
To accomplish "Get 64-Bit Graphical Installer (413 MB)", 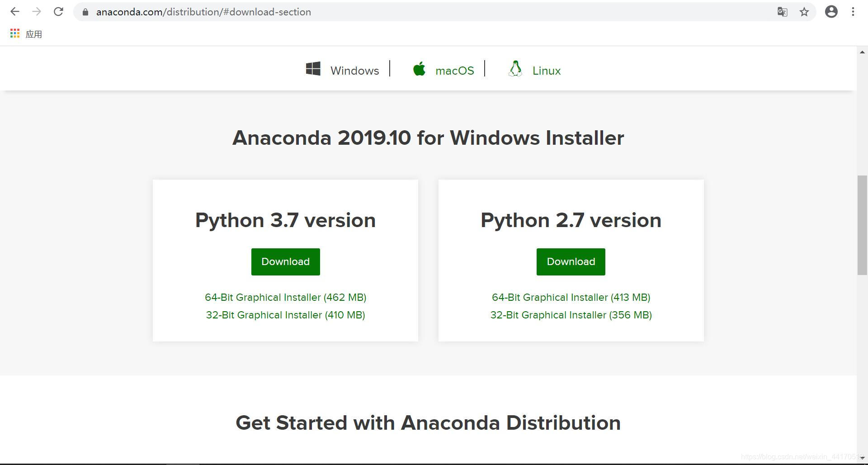I will [571, 297].
